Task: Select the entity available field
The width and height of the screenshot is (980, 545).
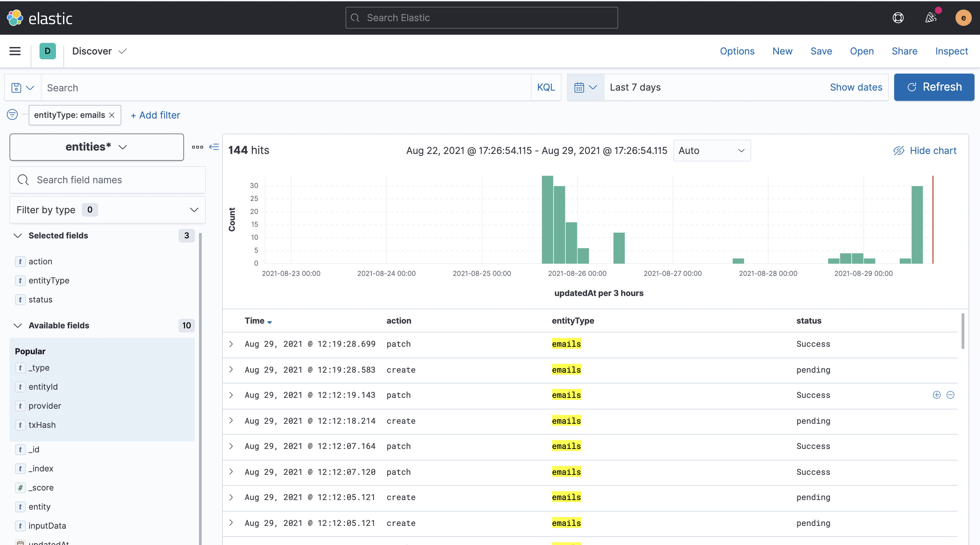Action: [39, 507]
